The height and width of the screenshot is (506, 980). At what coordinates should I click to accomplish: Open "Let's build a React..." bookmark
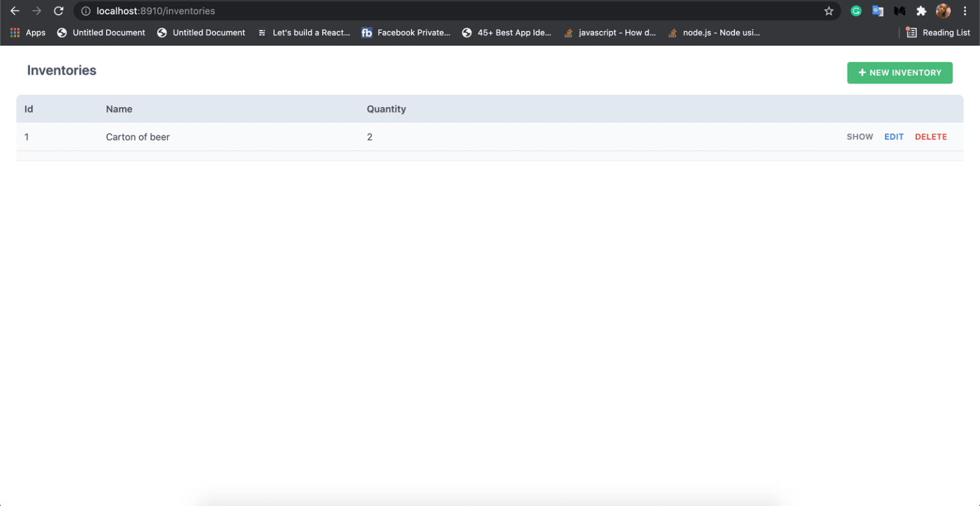pyautogui.click(x=304, y=33)
